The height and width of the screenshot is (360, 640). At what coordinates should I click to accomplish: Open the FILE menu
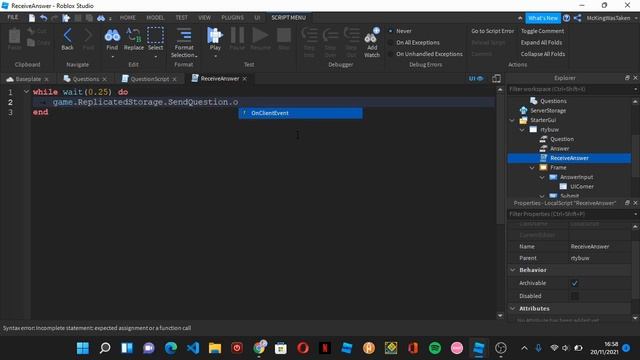13,18
